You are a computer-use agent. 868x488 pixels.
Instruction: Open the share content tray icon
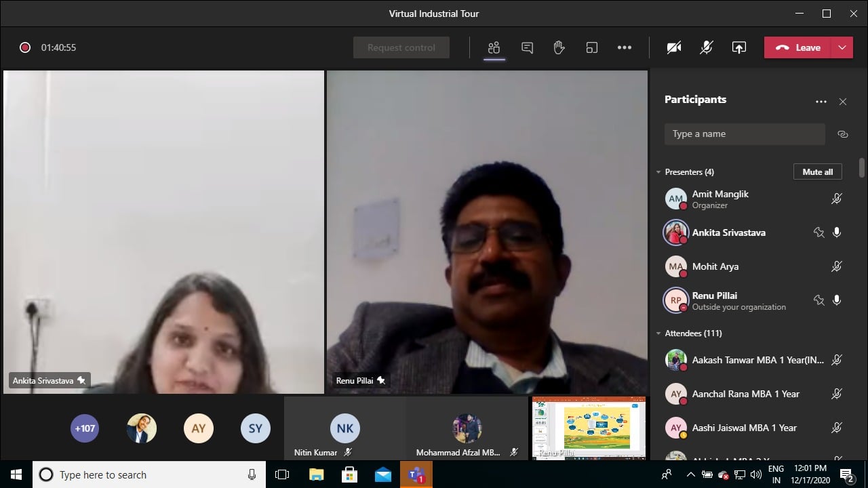point(739,47)
